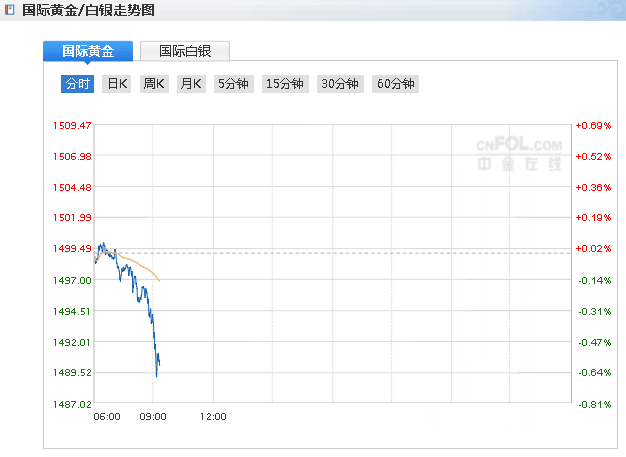Switch to the 周K weekly chart
The height and width of the screenshot is (457, 626).
pyautogui.click(x=153, y=84)
